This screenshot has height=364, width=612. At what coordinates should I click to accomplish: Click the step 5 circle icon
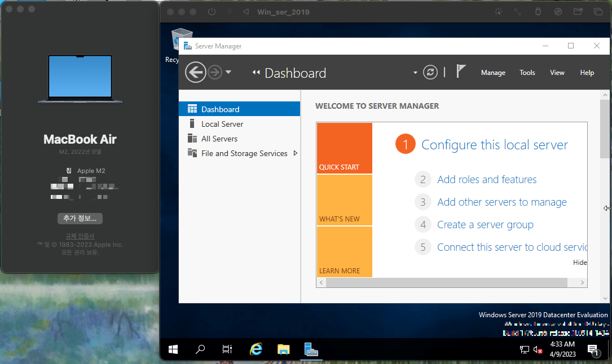422,247
